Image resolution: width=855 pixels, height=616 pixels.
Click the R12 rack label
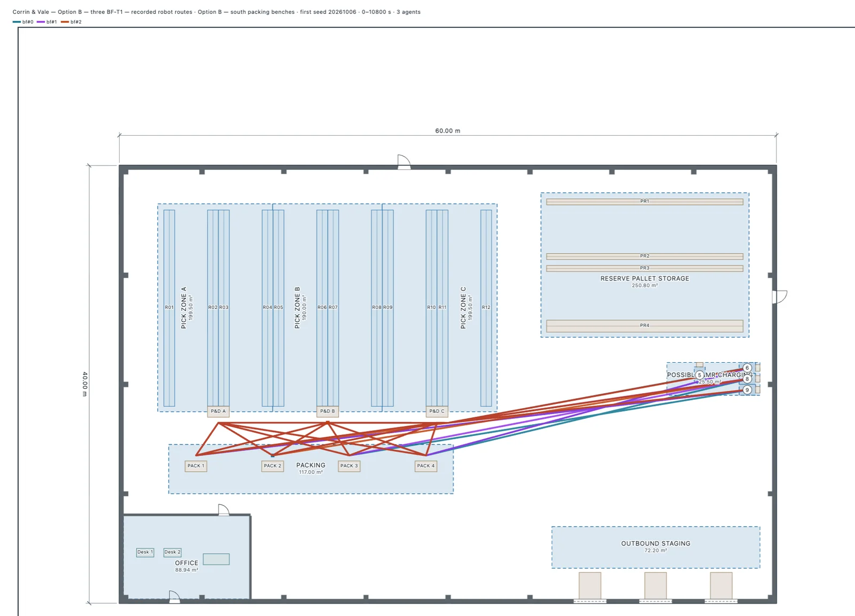click(x=486, y=307)
